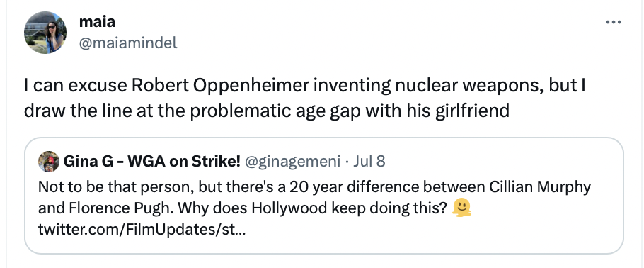Open the @maiamindel handle link
Image resolution: width=644 pixels, height=268 pixels.
[x=128, y=43]
